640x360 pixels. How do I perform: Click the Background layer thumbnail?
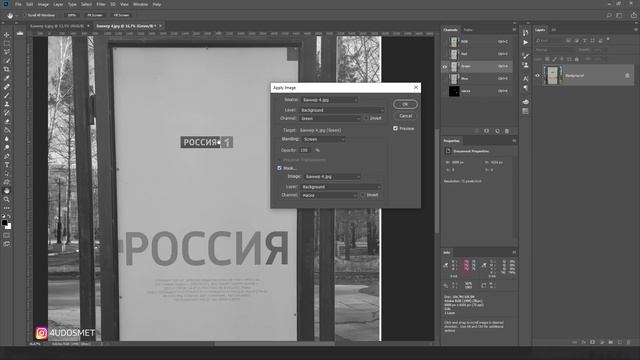point(553,76)
